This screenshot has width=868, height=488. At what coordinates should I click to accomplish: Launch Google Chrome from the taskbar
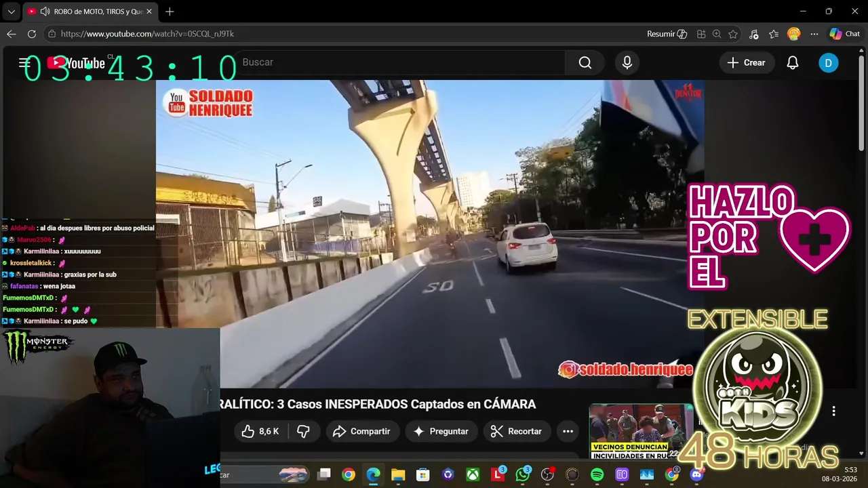tap(349, 474)
